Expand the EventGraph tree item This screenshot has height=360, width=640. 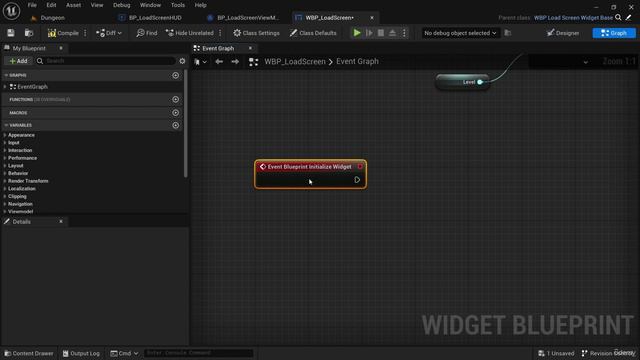click(5, 87)
